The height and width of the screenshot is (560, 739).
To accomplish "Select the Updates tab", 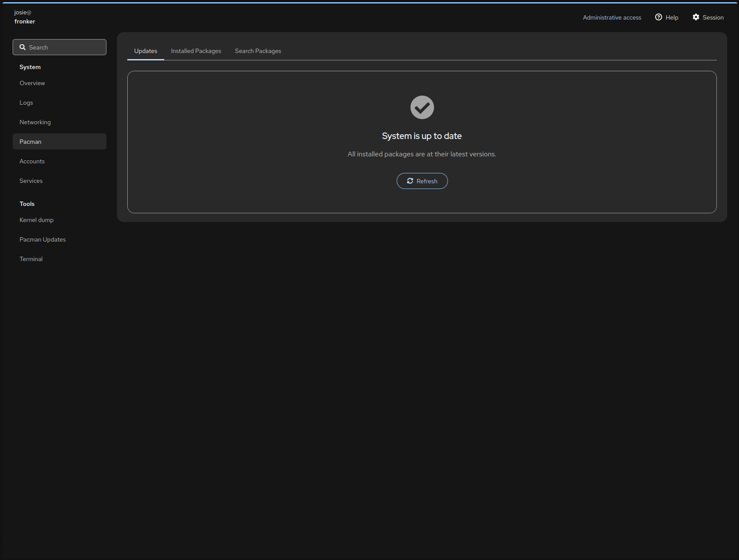I will coord(146,51).
